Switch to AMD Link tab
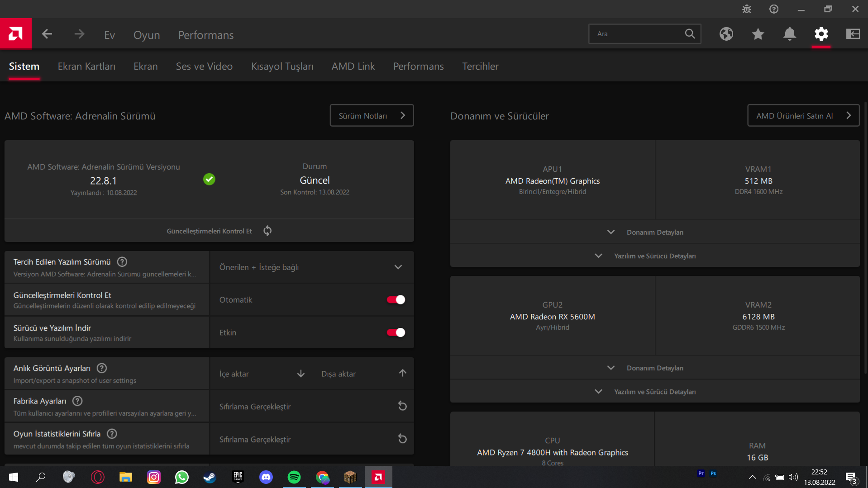 pyautogui.click(x=353, y=66)
